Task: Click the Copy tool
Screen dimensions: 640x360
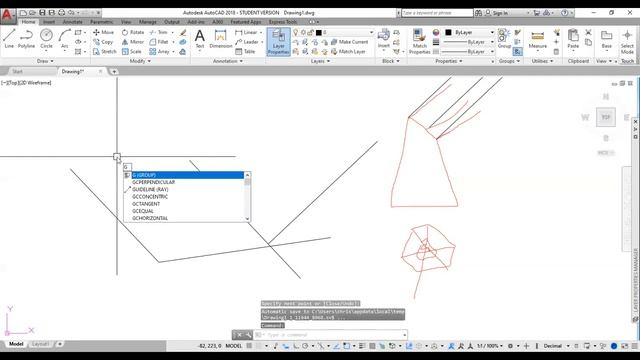Action: click(x=103, y=42)
